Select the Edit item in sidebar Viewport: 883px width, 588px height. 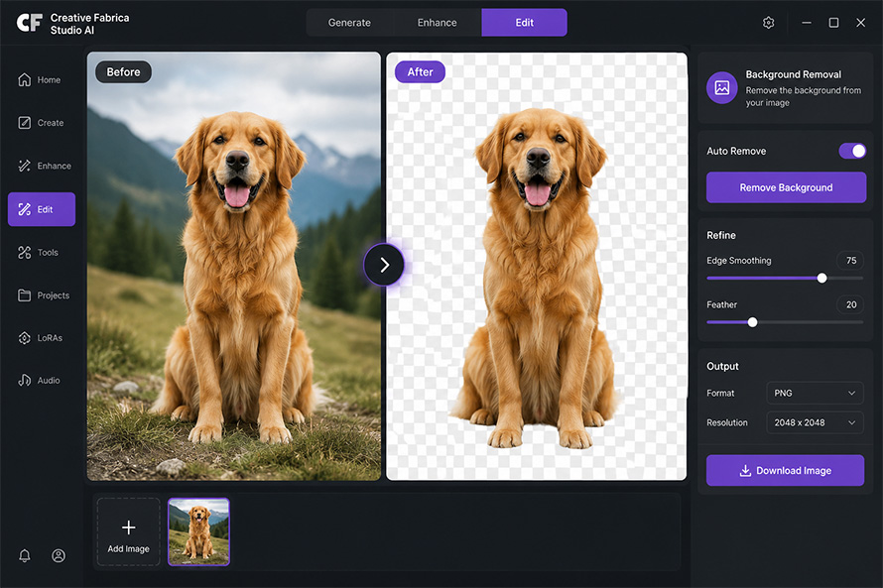click(42, 209)
